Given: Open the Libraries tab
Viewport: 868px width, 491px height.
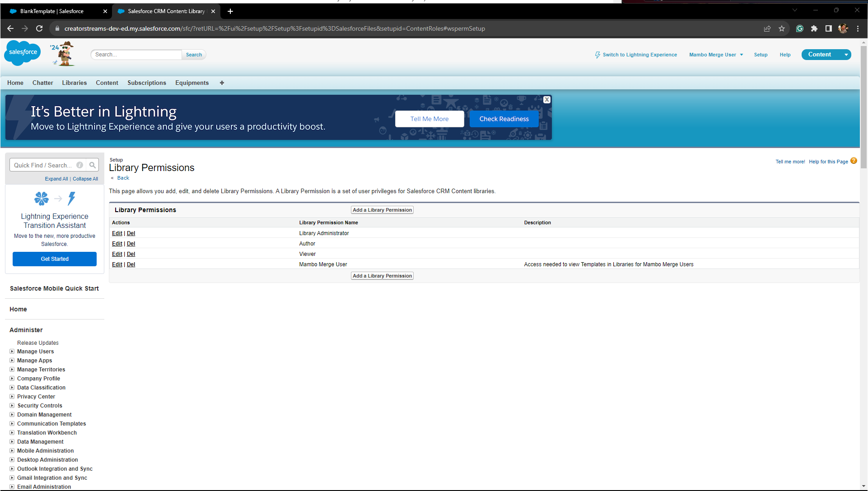Looking at the screenshot, I should 74,83.
